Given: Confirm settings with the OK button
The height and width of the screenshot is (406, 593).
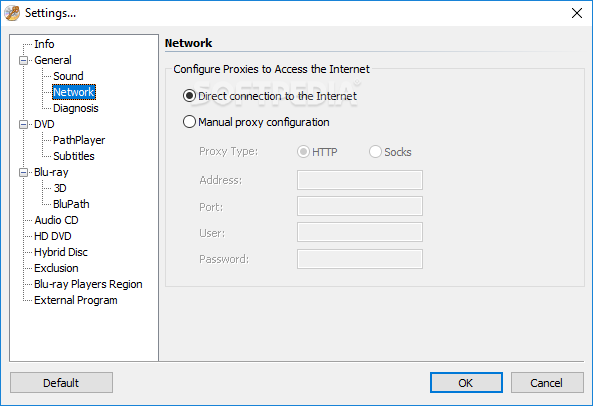Looking at the screenshot, I should pos(466,383).
